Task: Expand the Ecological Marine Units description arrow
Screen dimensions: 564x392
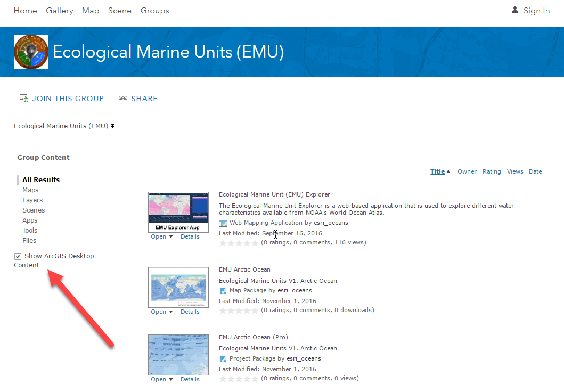Action: click(x=112, y=126)
